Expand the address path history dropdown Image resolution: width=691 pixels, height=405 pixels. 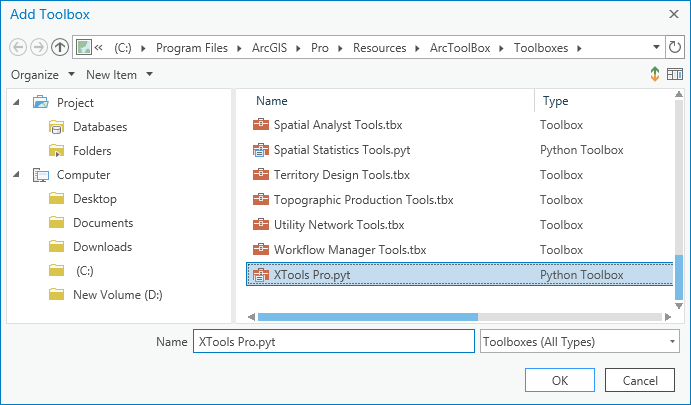656,47
